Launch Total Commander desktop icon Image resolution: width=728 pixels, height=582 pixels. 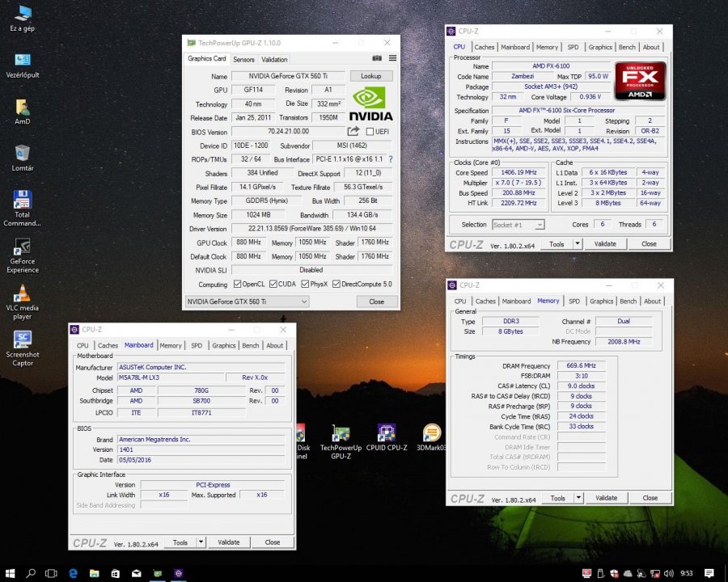23,209
